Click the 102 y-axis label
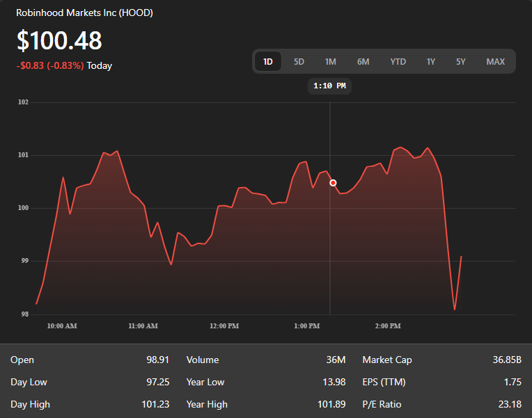532x418 pixels. point(23,102)
